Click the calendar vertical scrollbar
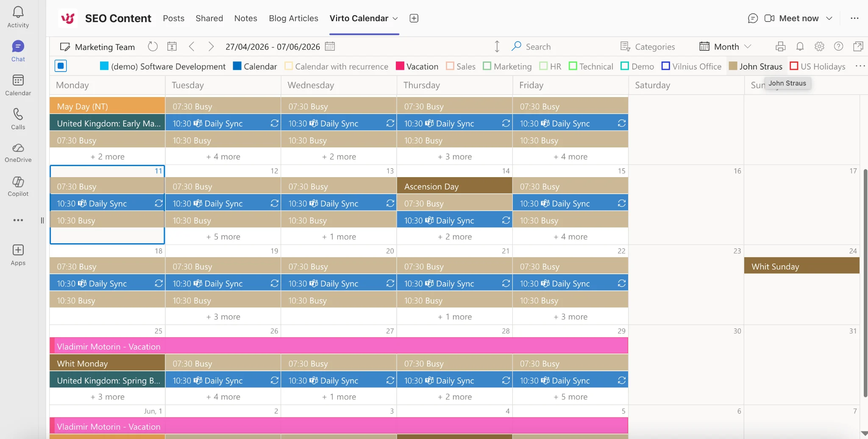Screen dimensions: 868x439 [865, 283]
